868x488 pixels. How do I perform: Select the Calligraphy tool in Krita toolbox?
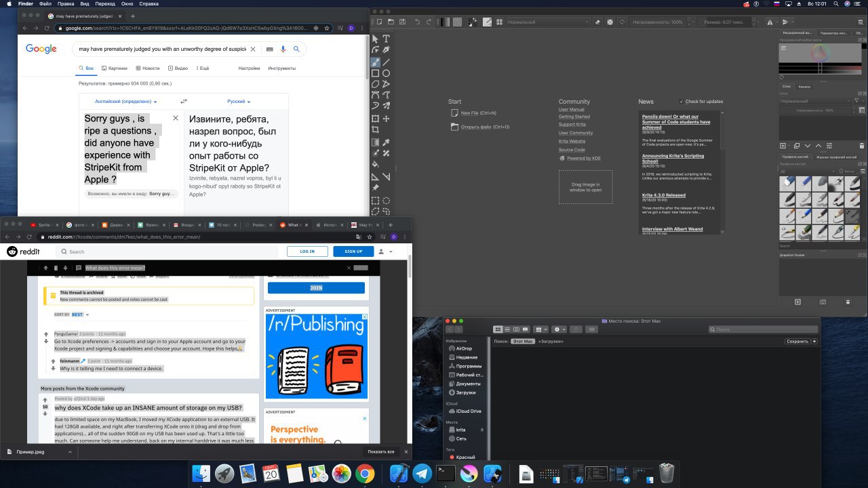pos(387,49)
